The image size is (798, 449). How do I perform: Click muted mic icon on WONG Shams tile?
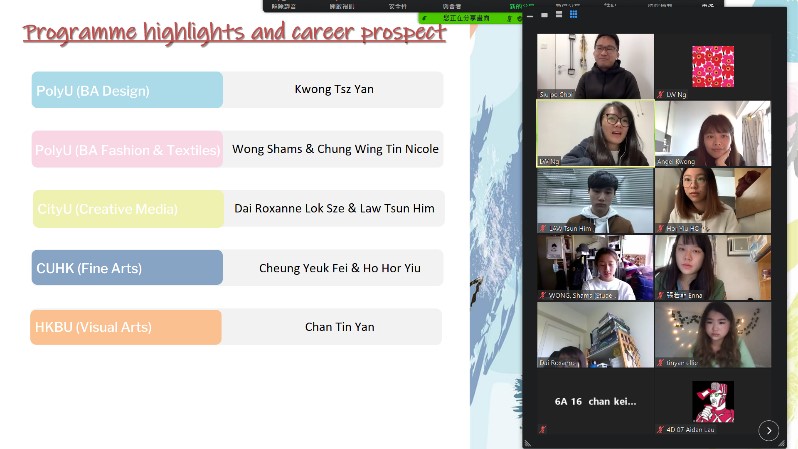point(543,295)
